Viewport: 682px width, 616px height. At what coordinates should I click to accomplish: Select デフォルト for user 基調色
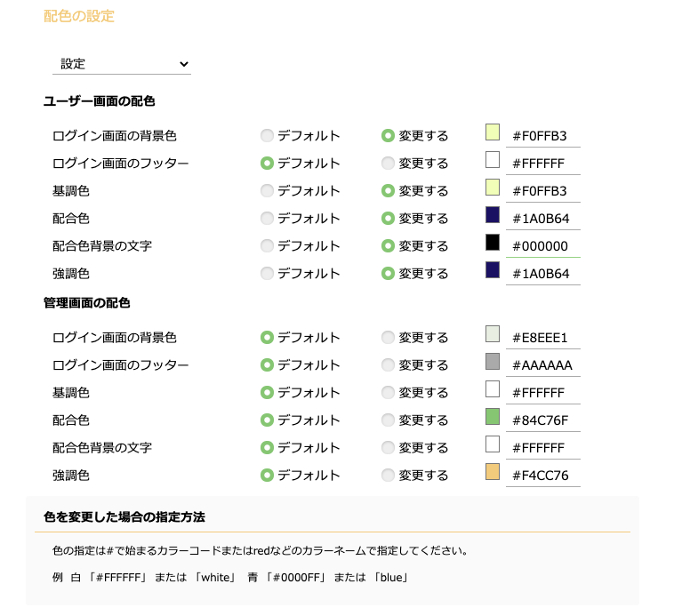click(267, 190)
